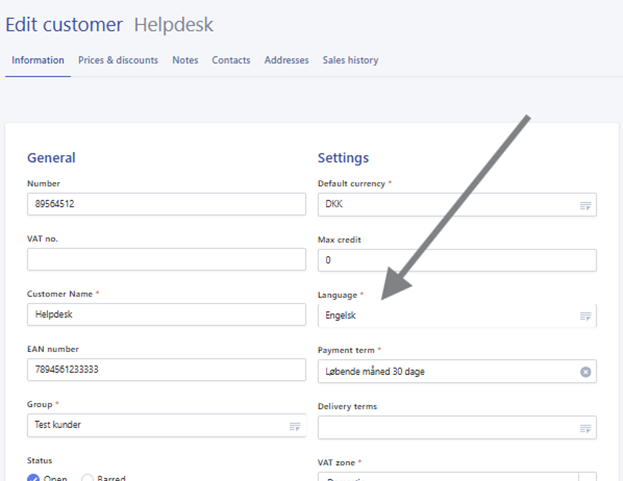Viewport: 623px width, 481px height.
Task: Clear the Payment term with the X icon
Action: 586,372
